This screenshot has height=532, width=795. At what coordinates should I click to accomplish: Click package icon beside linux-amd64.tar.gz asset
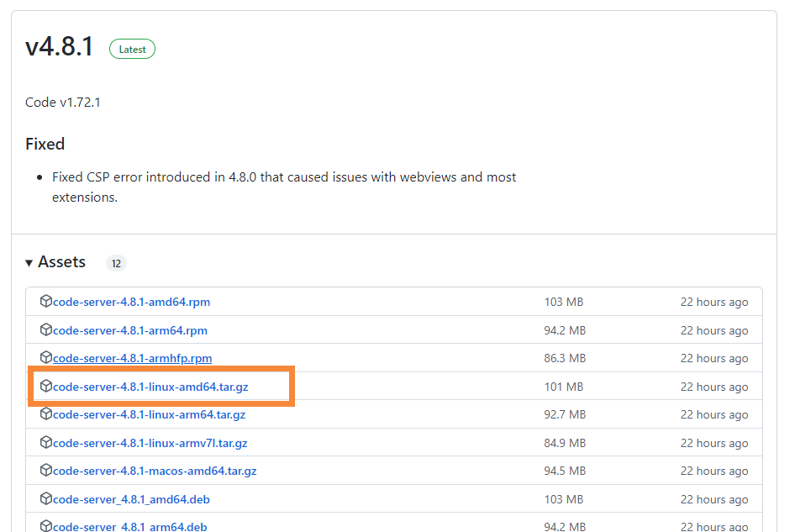(46, 387)
